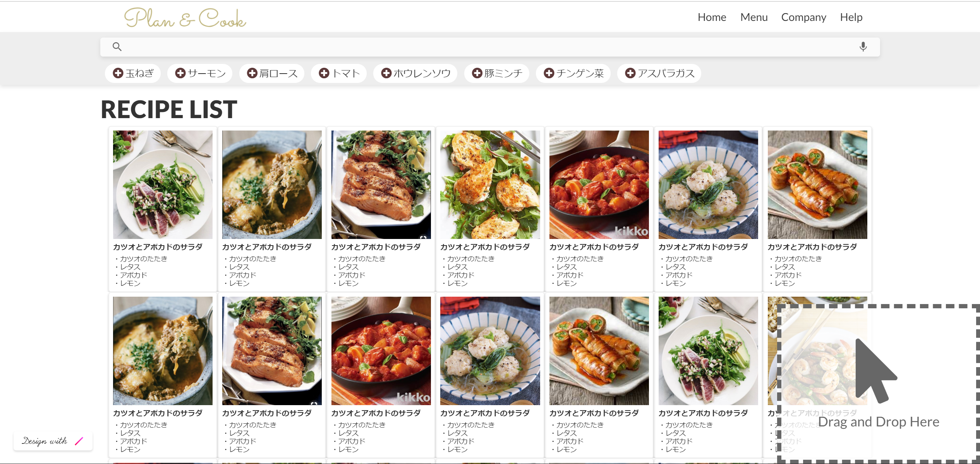Click the plus icon on トマト chip
Viewport: 980px width, 464px height.
point(324,73)
